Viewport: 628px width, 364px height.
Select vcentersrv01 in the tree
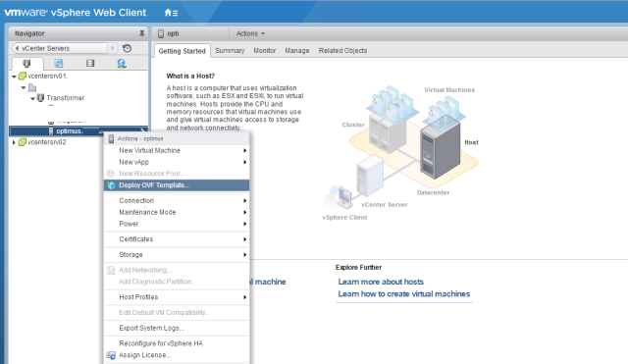point(48,77)
